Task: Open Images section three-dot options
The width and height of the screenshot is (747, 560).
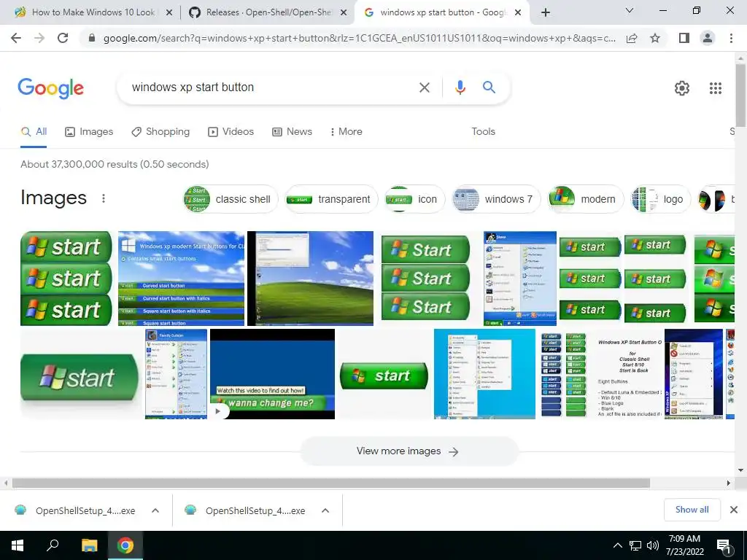Action: pos(104,198)
